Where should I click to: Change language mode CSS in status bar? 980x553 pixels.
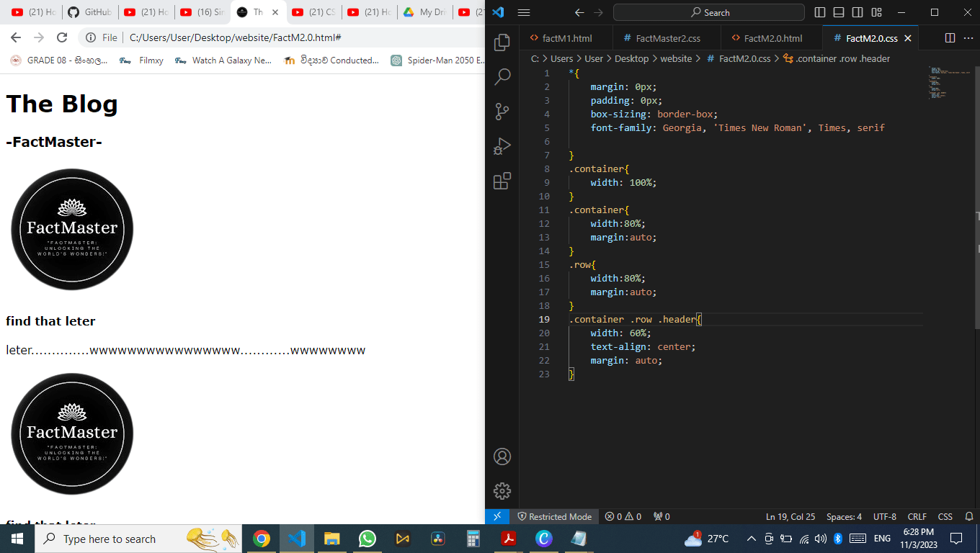pyautogui.click(x=945, y=516)
